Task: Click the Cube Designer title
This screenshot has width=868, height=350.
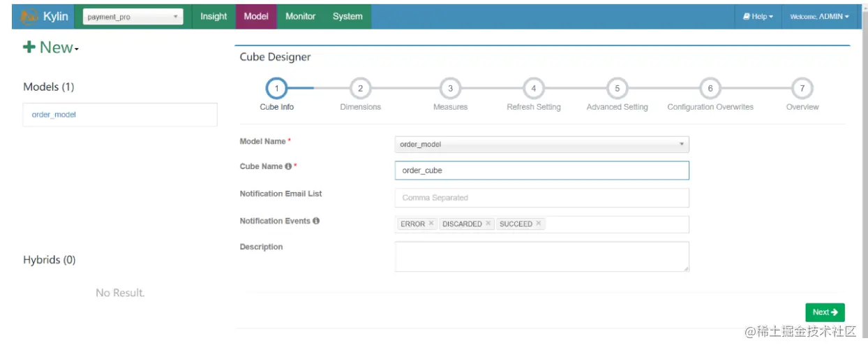Action: pyautogui.click(x=276, y=57)
